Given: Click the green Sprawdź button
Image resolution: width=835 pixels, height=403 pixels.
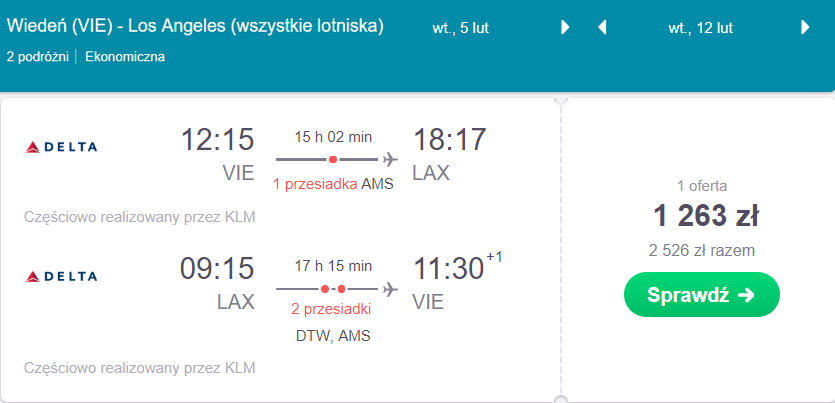Looking at the screenshot, I should point(701,294).
